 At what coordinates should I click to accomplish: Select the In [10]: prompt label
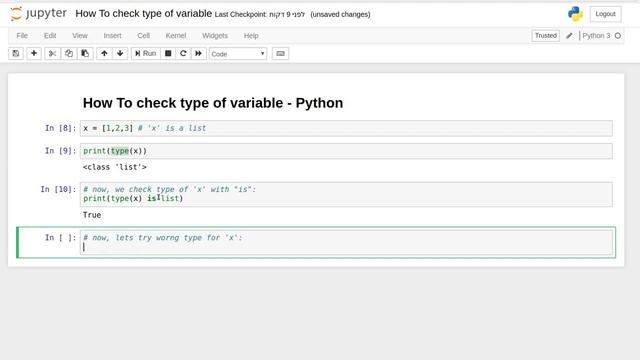58,189
